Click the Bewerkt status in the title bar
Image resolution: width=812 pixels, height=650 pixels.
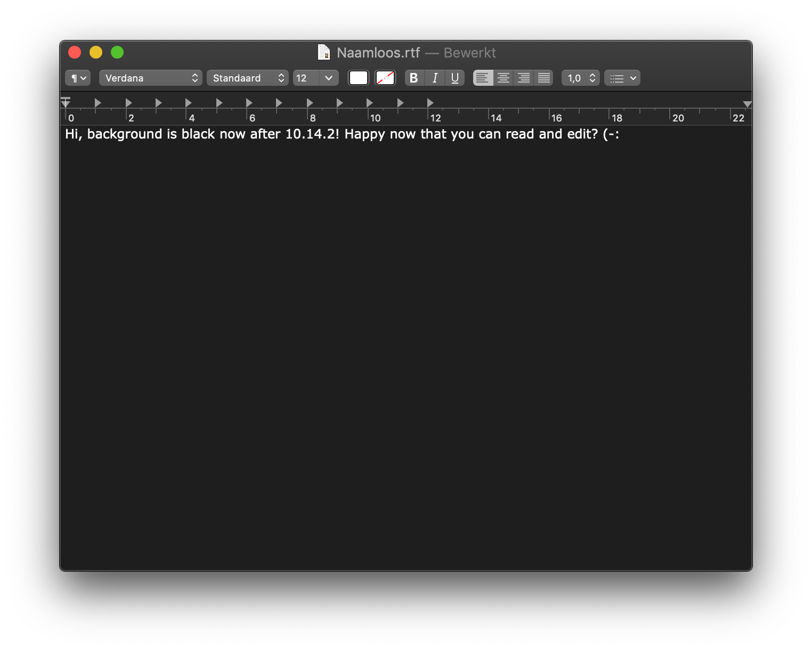coord(469,53)
